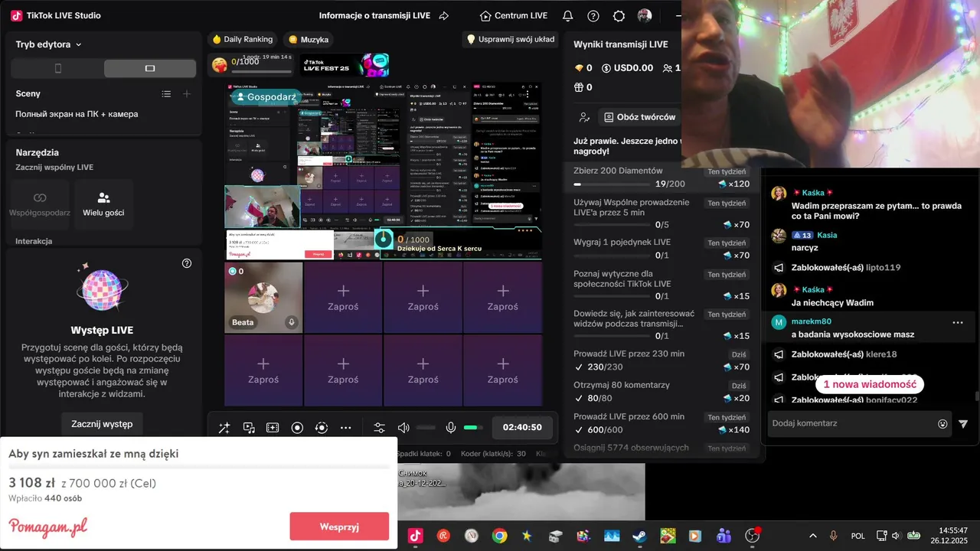Adjust the green microphone level slider
980x551 pixels.
(474, 428)
